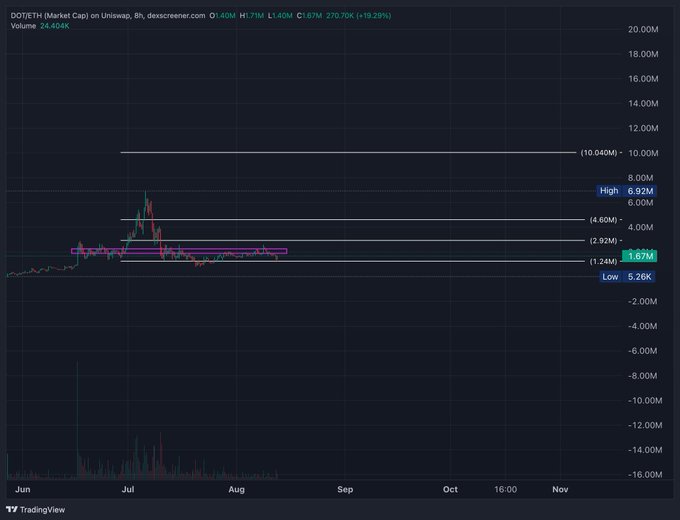Click the 12.00M price axis label

643,128
